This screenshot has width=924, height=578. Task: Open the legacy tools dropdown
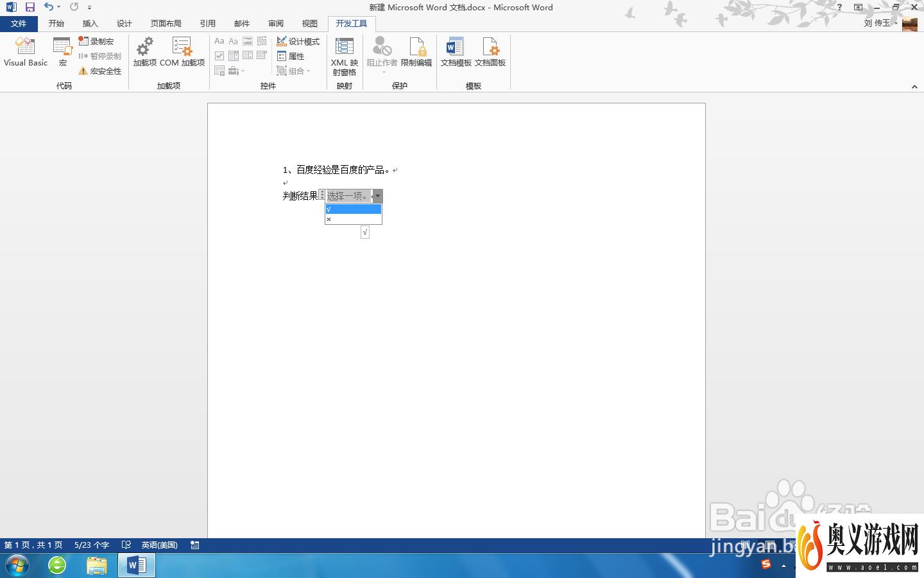pos(237,71)
